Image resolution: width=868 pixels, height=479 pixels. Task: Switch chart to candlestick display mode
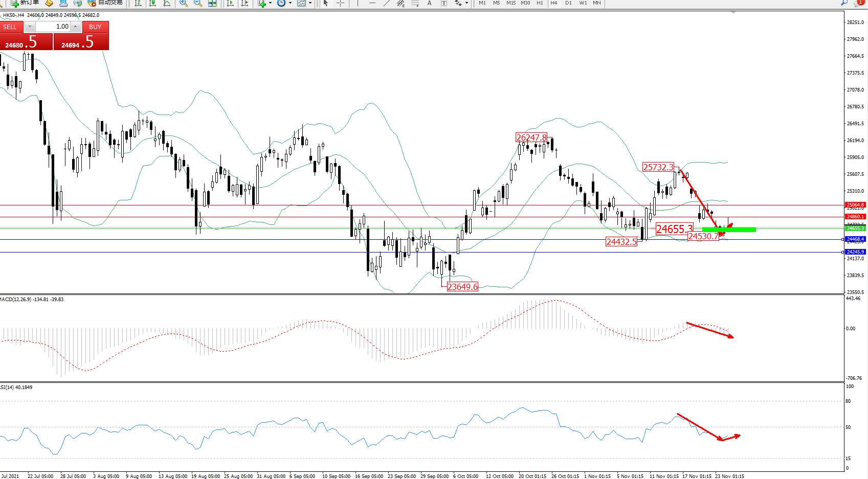point(152,3)
